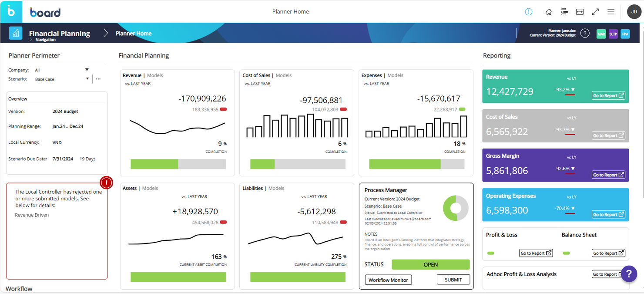Click the help question mark in dark banner
This screenshot has width=644, height=294.
pyautogui.click(x=585, y=34)
